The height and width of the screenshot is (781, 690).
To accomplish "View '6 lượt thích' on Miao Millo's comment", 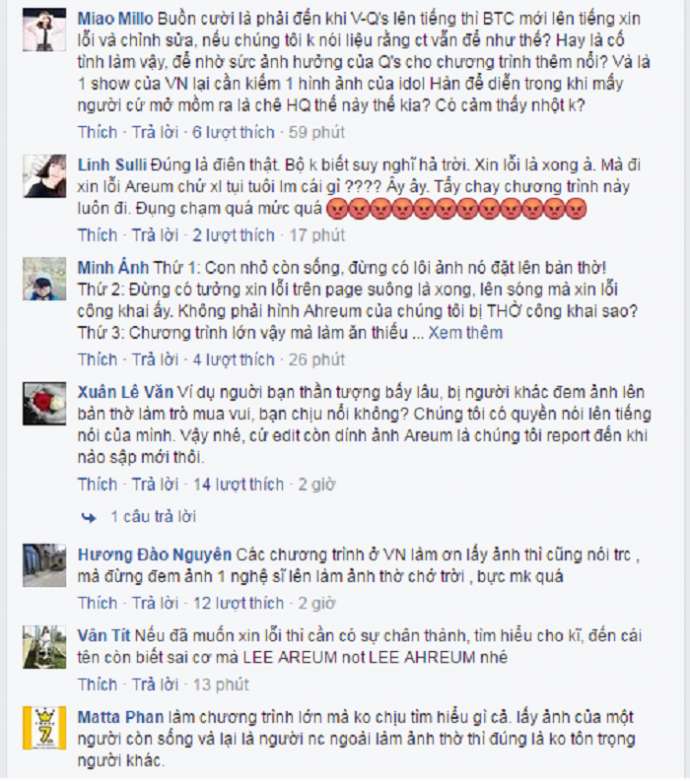I will tap(234, 132).
